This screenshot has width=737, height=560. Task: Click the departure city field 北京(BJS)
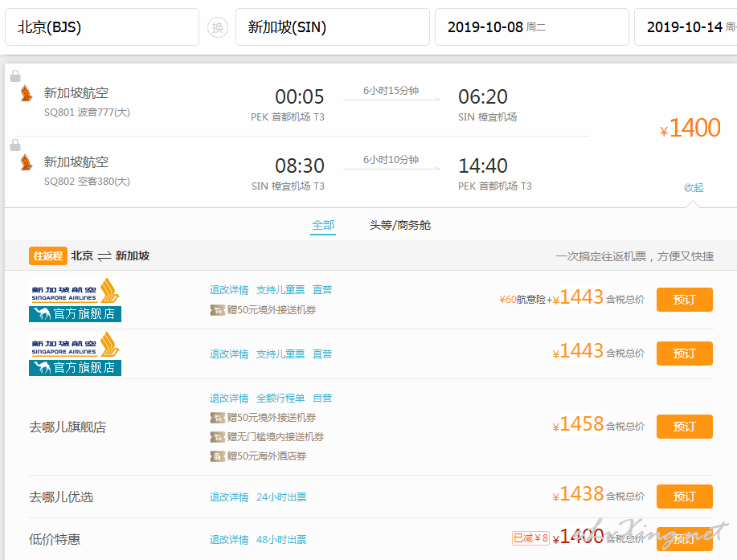(x=102, y=27)
